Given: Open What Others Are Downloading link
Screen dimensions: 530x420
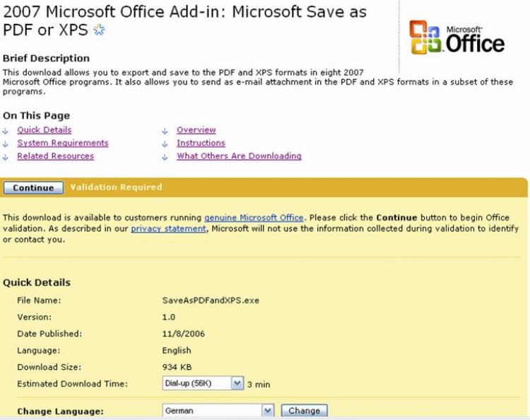Looking at the screenshot, I should click(x=239, y=156).
